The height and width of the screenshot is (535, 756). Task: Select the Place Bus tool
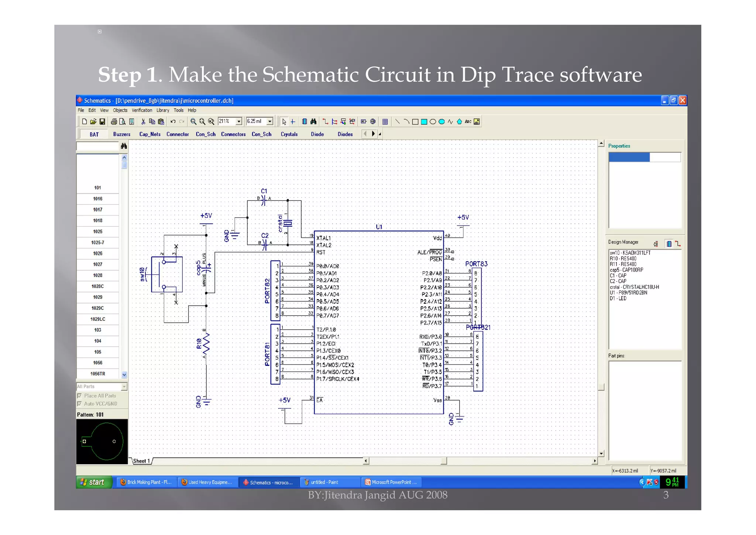334,121
